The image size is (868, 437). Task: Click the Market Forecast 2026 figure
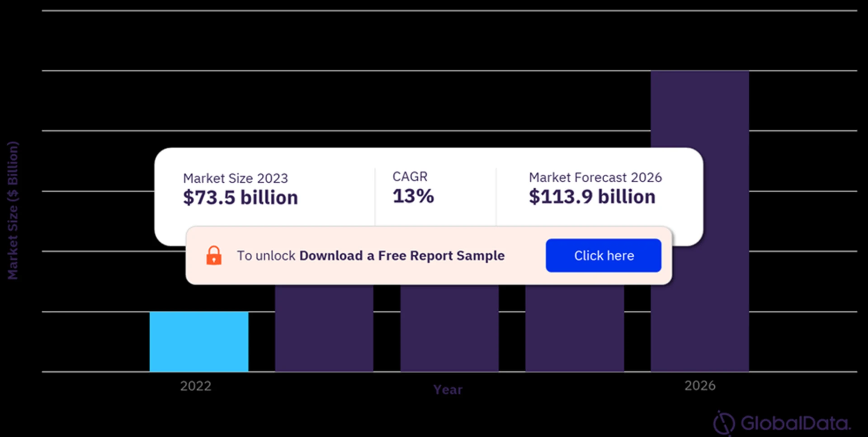coord(595,177)
